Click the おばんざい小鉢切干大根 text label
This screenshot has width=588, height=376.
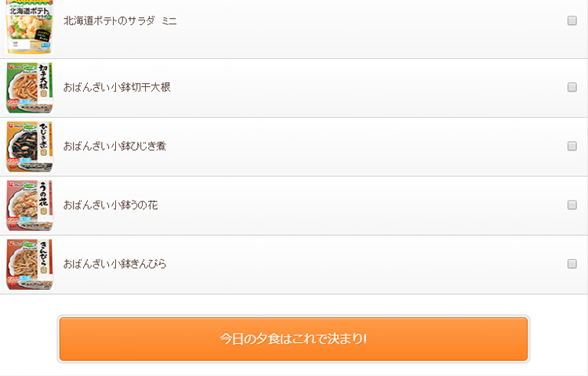[x=117, y=87]
